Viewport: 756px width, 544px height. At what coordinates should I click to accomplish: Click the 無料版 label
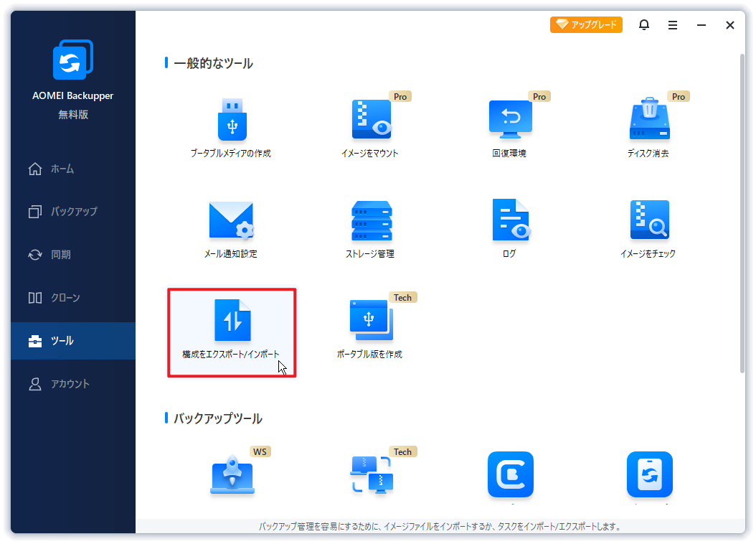point(73,115)
